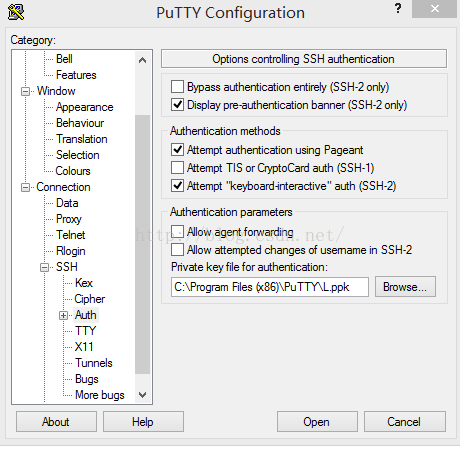The width and height of the screenshot is (460, 449).
Task: Click the Open button to connect
Action: [317, 422]
